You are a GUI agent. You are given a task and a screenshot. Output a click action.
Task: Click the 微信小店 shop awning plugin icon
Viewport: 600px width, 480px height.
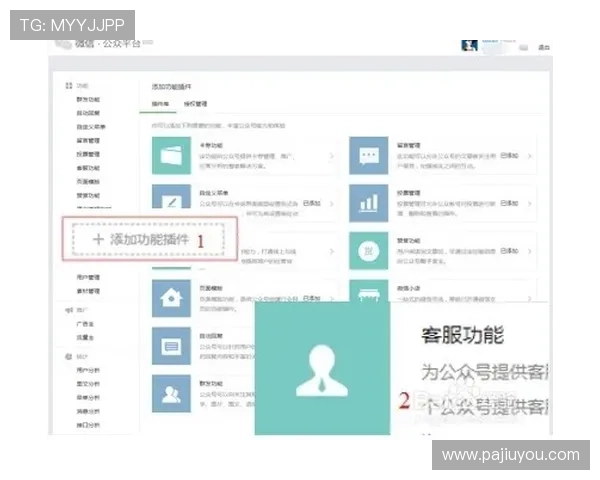tap(368, 291)
